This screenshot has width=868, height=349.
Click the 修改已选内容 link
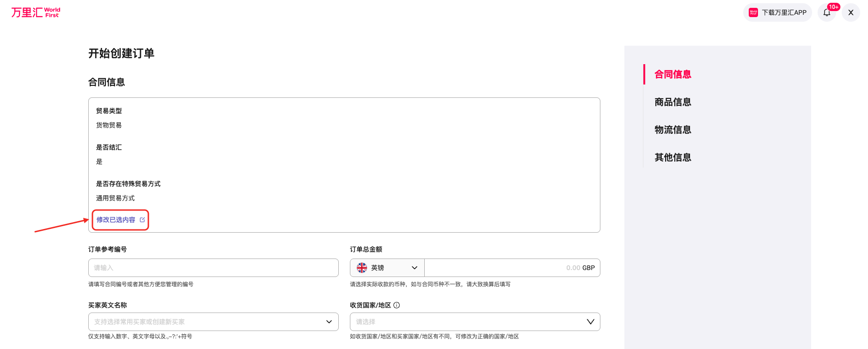116,220
